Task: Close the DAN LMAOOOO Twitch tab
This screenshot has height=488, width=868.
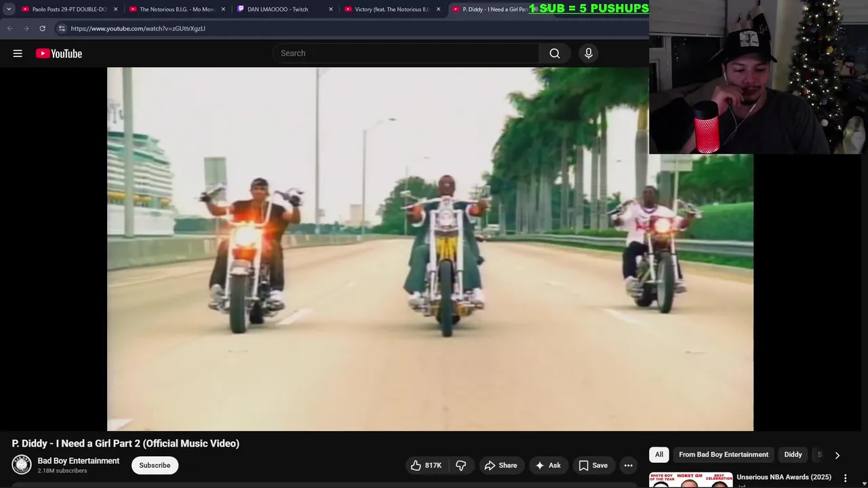Action: point(331,9)
